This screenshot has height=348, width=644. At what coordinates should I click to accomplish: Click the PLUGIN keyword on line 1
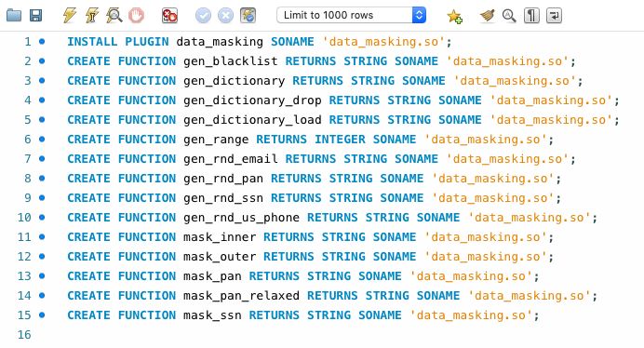(x=147, y=42)
